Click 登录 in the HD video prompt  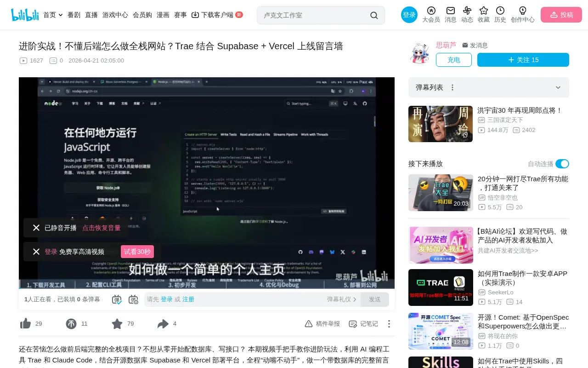[x=51, y=252]
